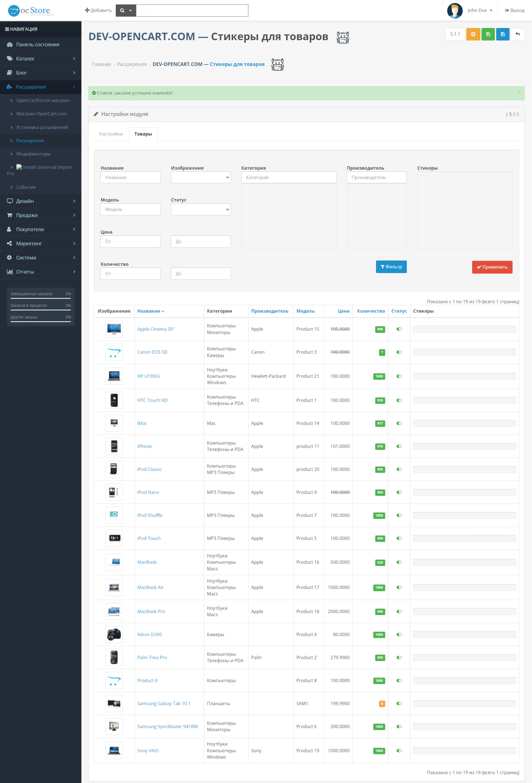The image size is (532, 783).
Task: Click the ocStore logo
Action: (x=31, y=10)
